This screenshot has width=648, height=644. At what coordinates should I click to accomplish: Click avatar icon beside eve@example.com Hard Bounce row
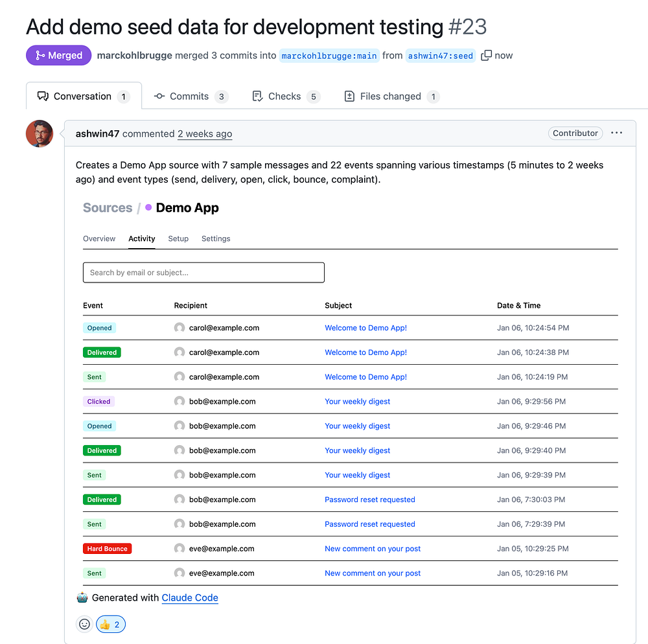pyautogui.click(x=179, y=549)
